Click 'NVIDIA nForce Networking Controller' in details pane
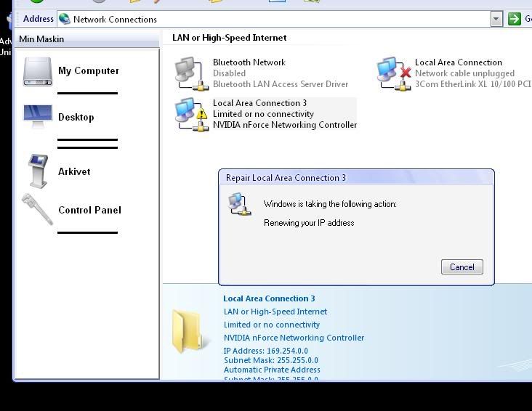The height and width of the screenshot is (411, 532). 294,338
